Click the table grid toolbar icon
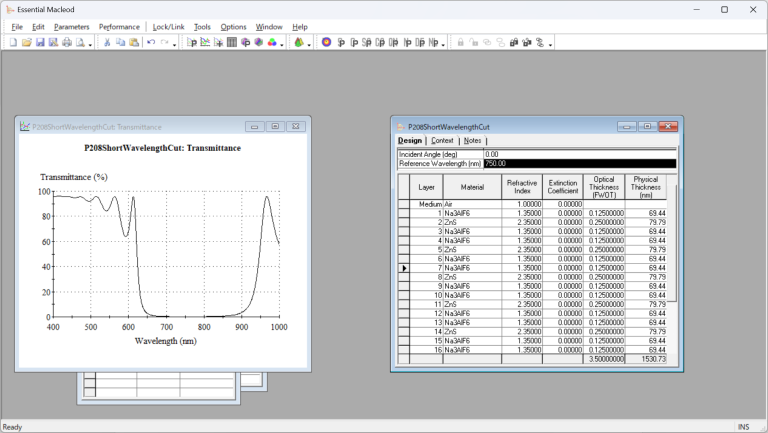 [x=232, y=43]
